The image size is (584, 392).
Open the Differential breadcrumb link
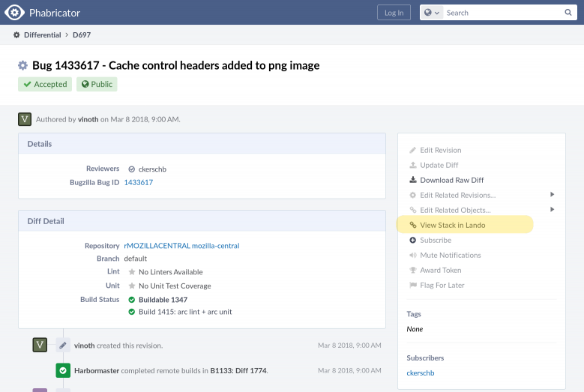point(43,35)
